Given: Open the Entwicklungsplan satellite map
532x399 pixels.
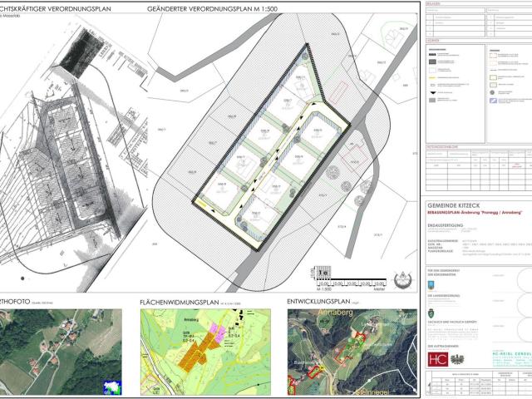Looking at the screenshot, I should click(x=352, y=352).
